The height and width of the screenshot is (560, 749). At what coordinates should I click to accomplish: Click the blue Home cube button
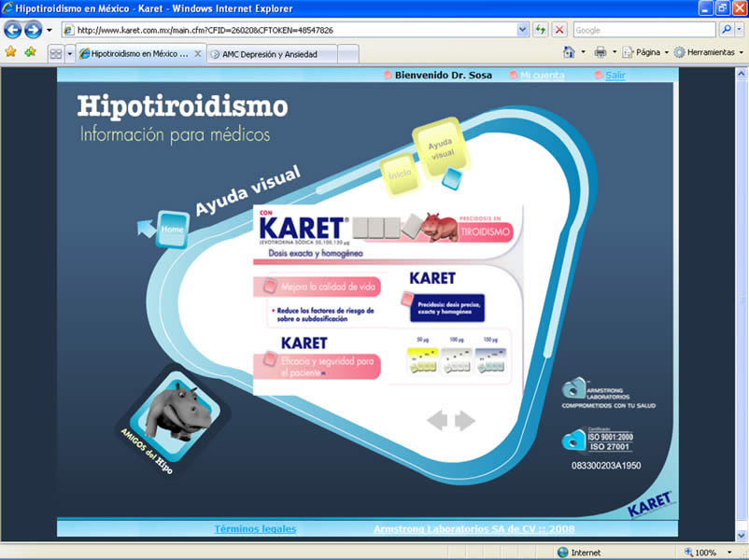[x=173, y=230]
